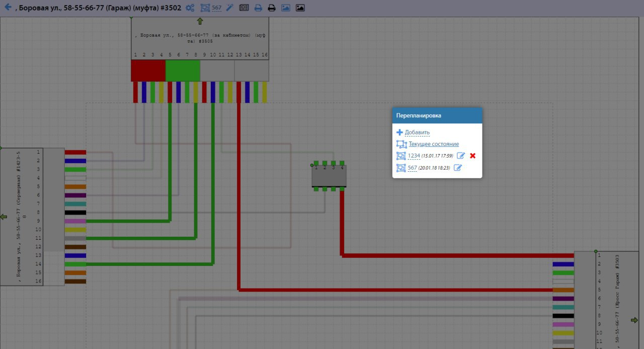Click top port 1 of the splitter
This screenshot has height=349, width=644.
[x=316, y=163]
